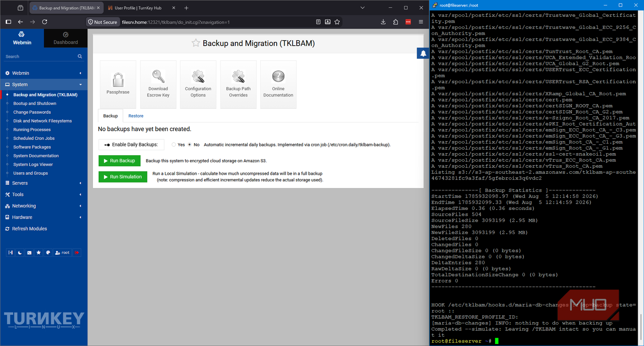Screen dimensions: 644x346
Task: Open browser extensions icon
Action: pos(396,22)
